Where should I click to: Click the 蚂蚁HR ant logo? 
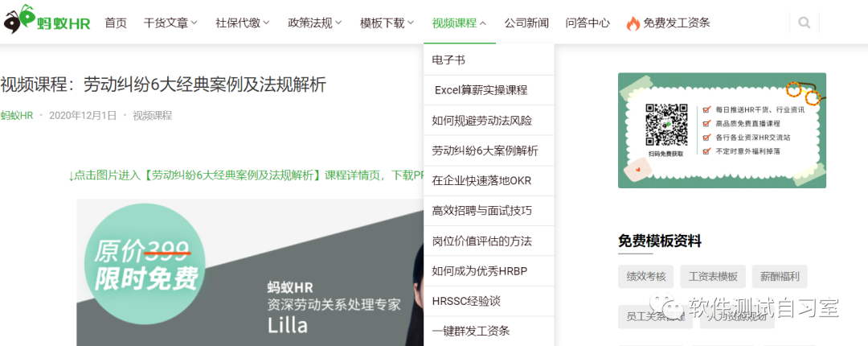pyautogui.click(x=47, y=20)
